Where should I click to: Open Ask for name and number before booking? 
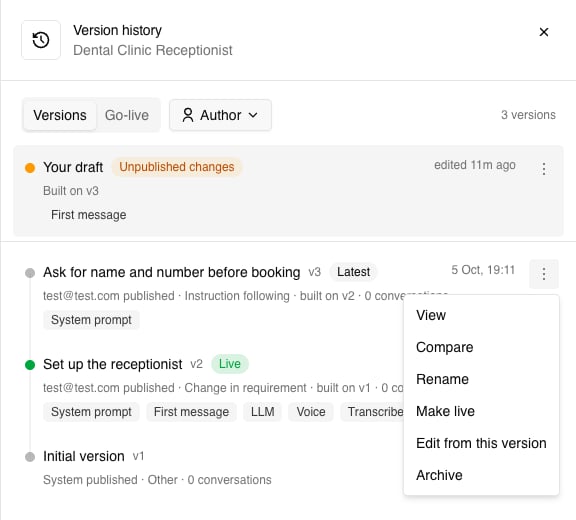(x=172, y=272)
